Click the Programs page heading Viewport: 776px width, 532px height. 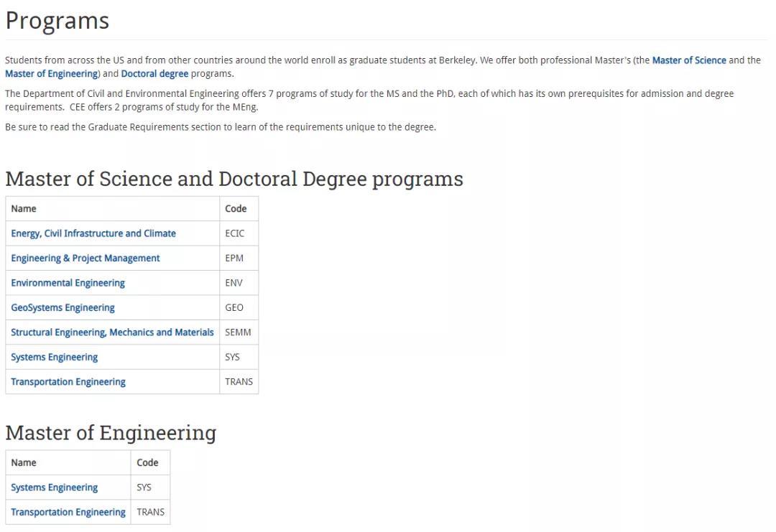[x=57, y=21]
